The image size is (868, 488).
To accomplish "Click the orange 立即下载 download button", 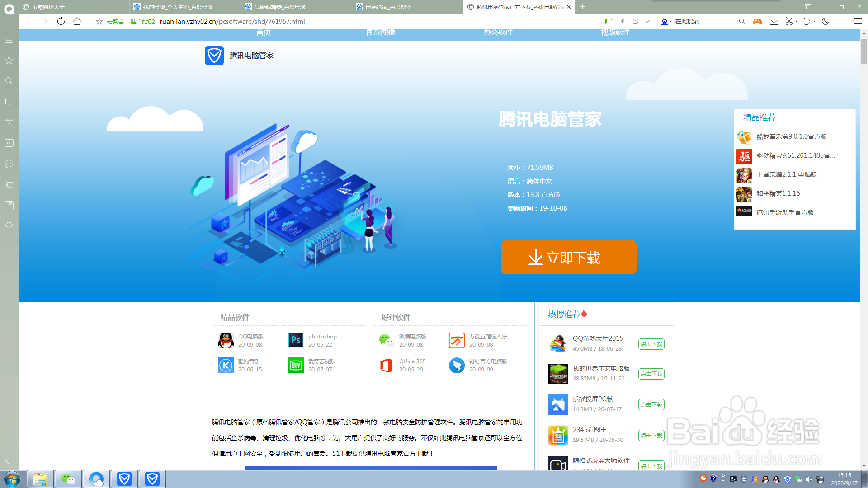I will [568, 258].
